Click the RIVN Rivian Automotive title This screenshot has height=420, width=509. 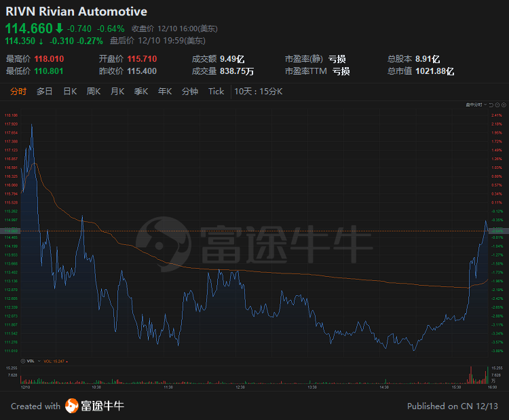(77, 12)
